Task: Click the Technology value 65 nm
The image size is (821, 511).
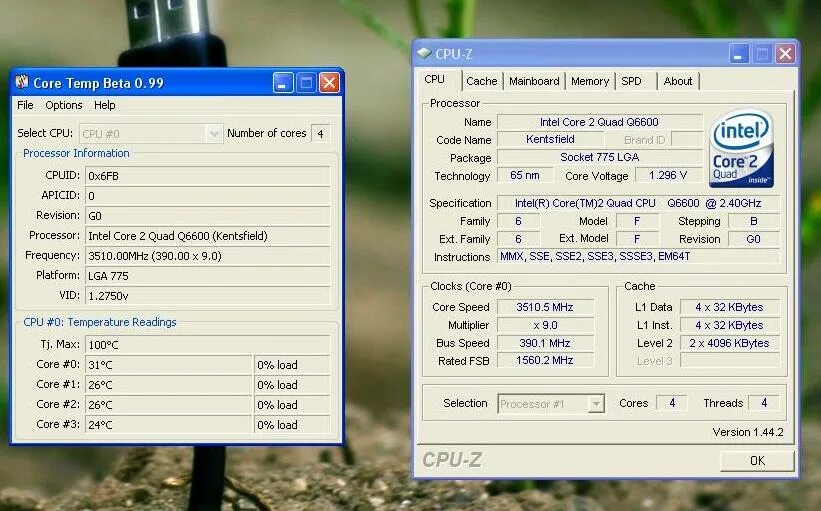Action: (525, 175)
